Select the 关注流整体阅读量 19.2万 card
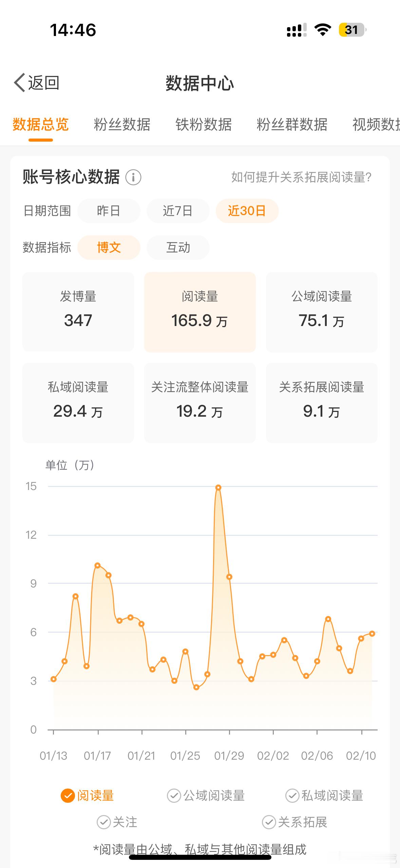This screenshot has width=400, height=868. tap(200, 403)
